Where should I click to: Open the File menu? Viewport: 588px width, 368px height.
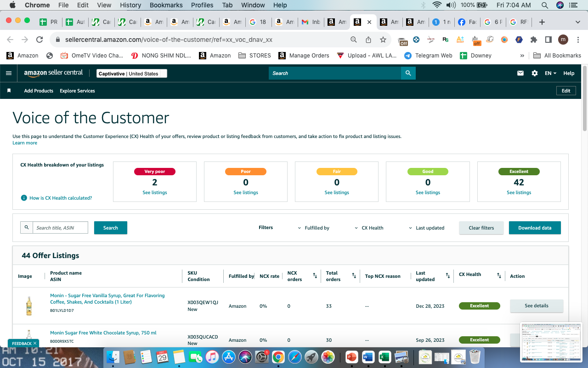pos(63,5)
